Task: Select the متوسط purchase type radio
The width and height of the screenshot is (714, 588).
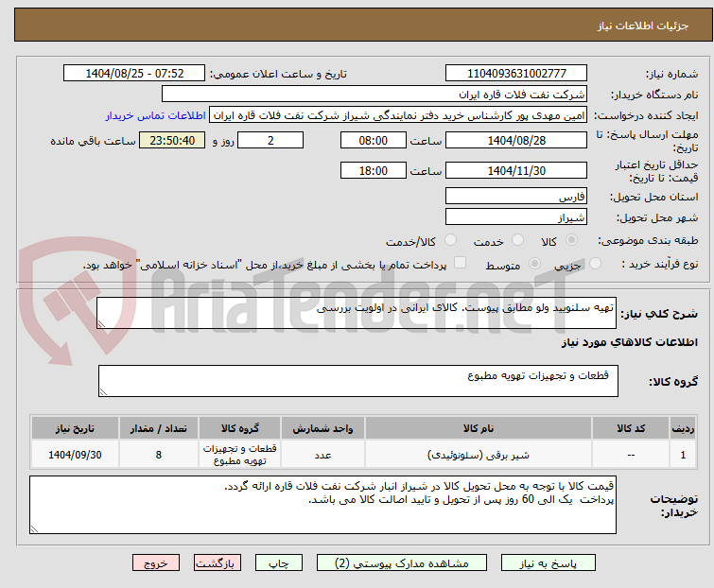Action: [534, 264]
